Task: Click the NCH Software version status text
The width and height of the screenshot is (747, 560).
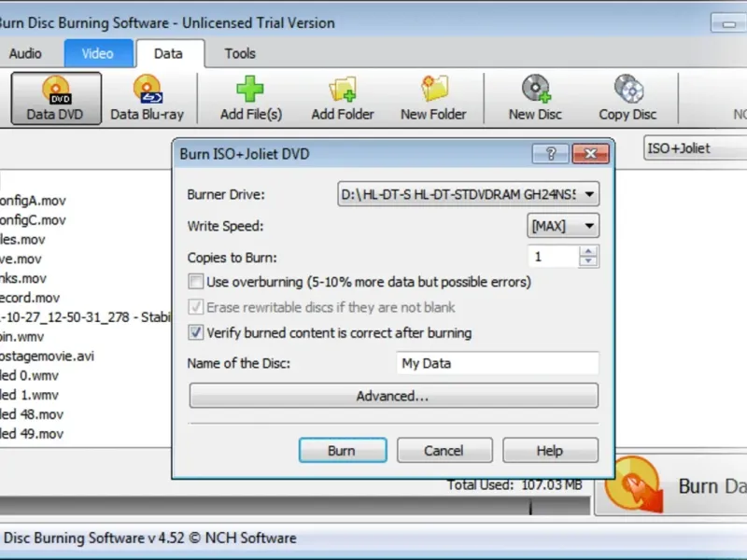Action: pos(149,539)
